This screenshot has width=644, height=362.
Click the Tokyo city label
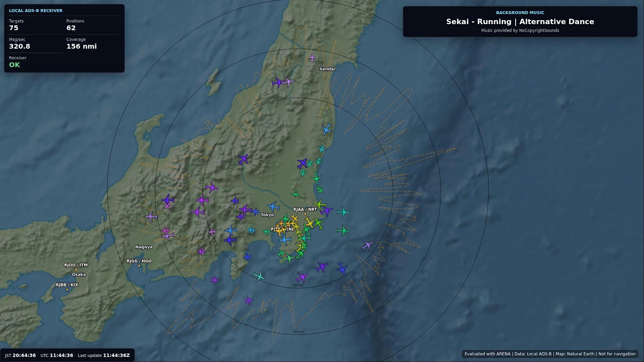click(x=267, y=215)
